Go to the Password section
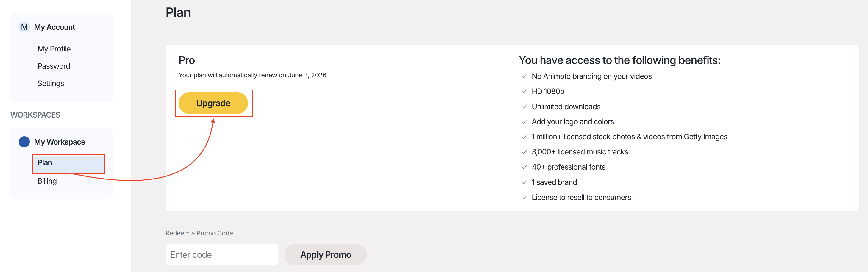 point(54,66)
